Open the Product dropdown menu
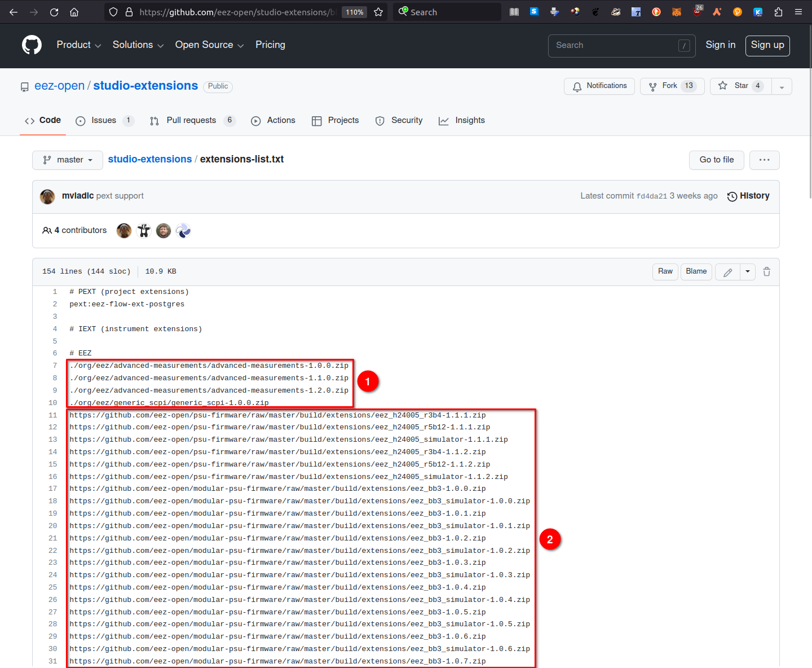The width and height of the screenshot is (812, 668). (x=79, y=45)
